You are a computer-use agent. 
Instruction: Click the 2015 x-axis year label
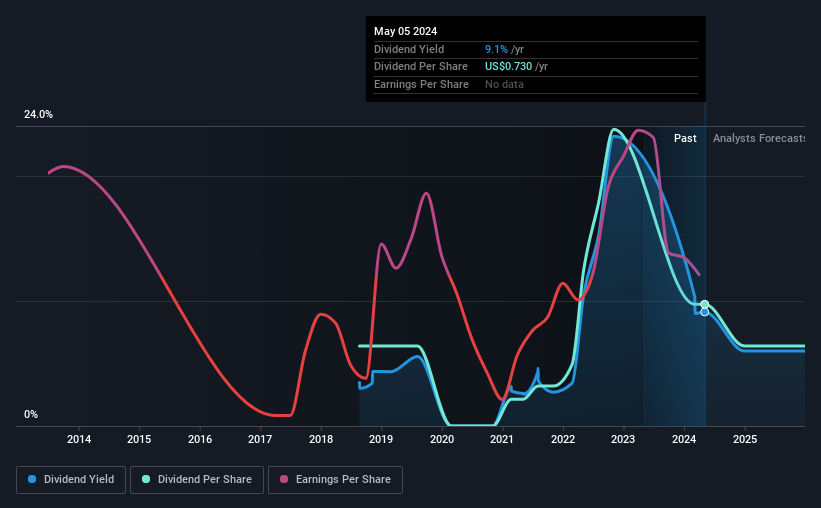click(139, 439)
